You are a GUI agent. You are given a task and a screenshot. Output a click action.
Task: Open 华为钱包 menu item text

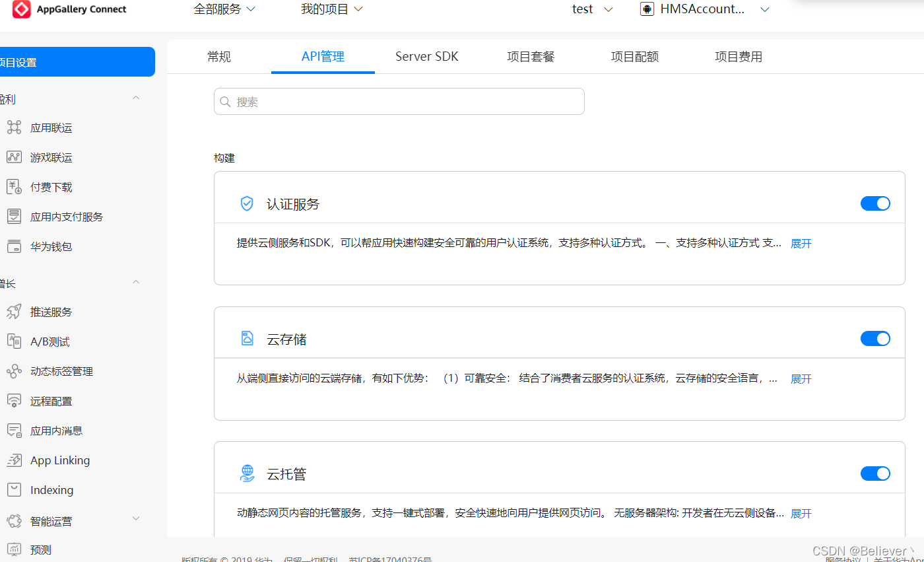[x=51, y=247]
